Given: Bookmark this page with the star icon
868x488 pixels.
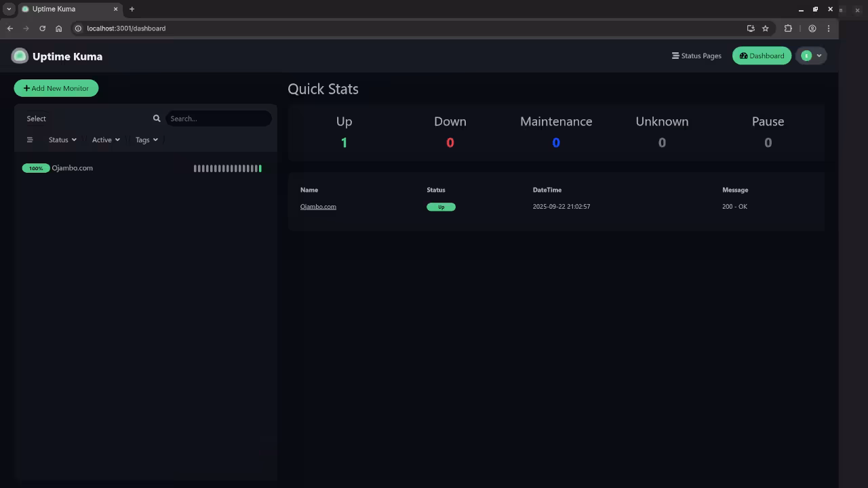Looking at the screenshot, I should pos(766,28).
